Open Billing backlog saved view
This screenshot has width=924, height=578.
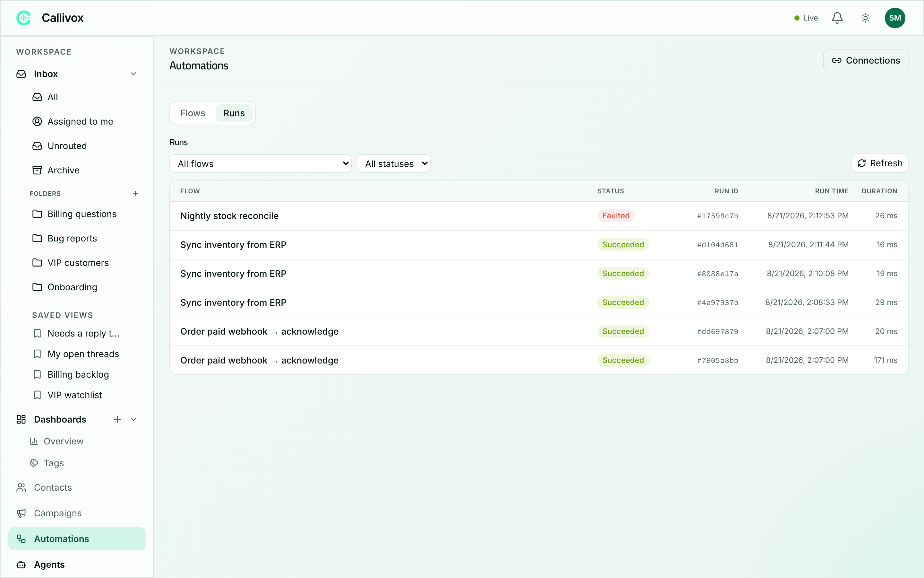click(78, 375)
